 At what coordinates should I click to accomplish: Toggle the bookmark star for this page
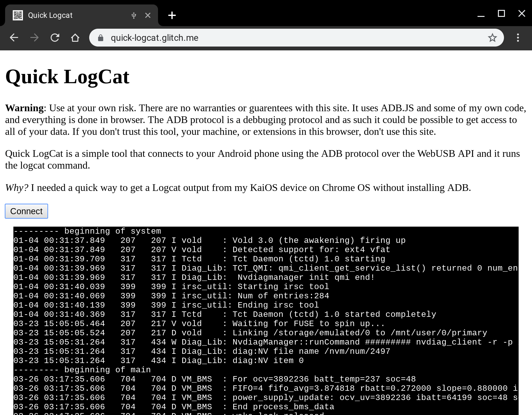point(492,37)
